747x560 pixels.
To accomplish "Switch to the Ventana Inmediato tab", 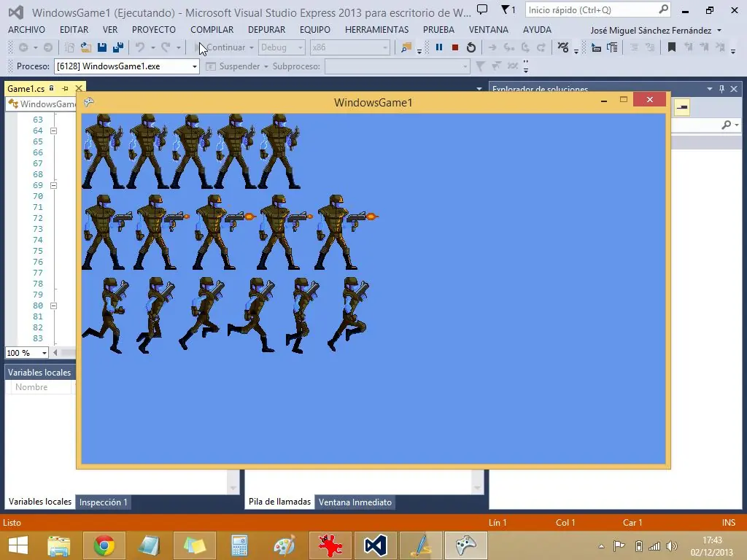I will pos(355,502).
